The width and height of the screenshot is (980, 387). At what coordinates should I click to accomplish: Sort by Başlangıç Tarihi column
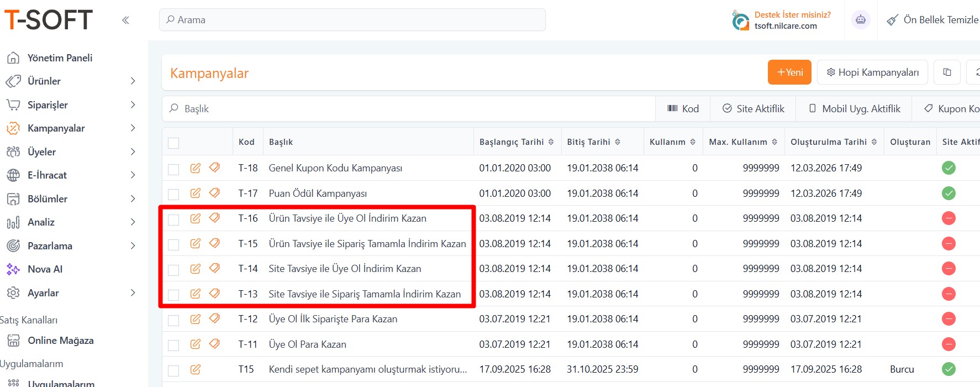[x=551, y=142]
